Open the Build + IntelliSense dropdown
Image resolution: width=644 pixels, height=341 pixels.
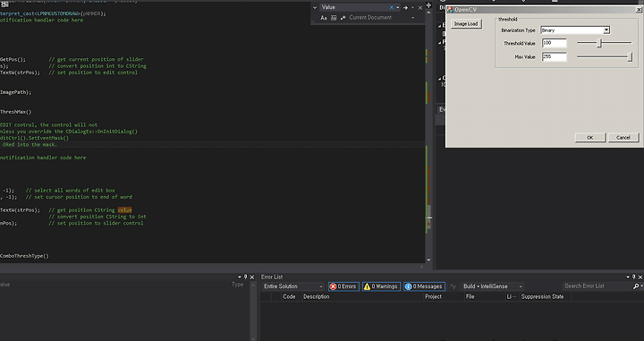coord(493,286)
